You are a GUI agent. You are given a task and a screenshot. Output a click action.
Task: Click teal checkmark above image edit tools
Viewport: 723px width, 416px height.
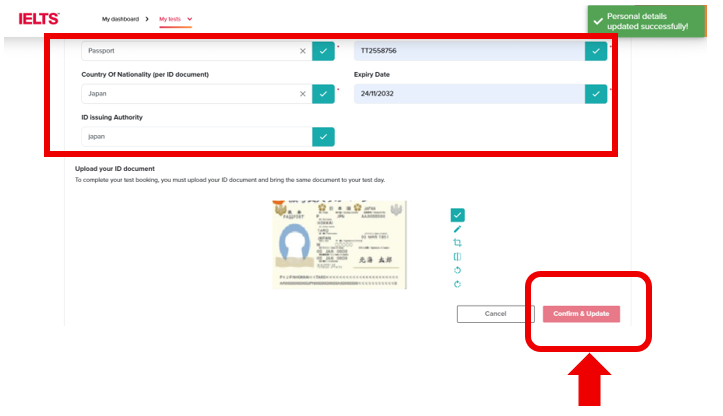457,215
